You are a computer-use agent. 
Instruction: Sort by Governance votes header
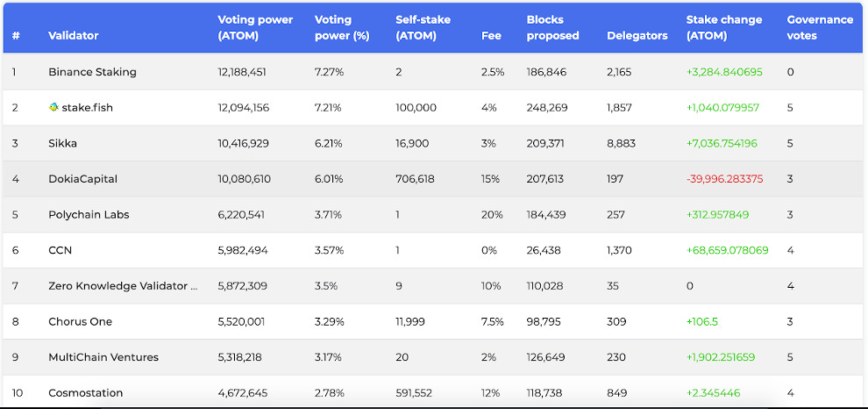(819, 27)
